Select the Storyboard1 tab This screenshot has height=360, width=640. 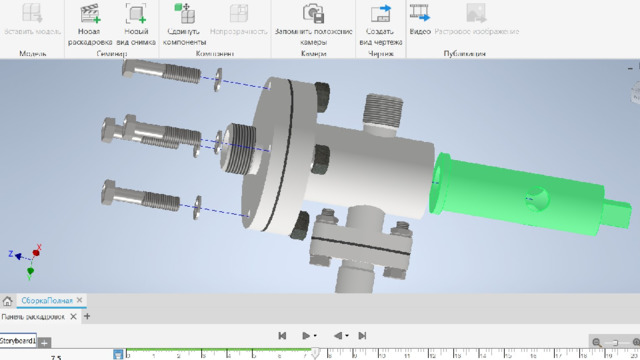click(x=18, y=340)
